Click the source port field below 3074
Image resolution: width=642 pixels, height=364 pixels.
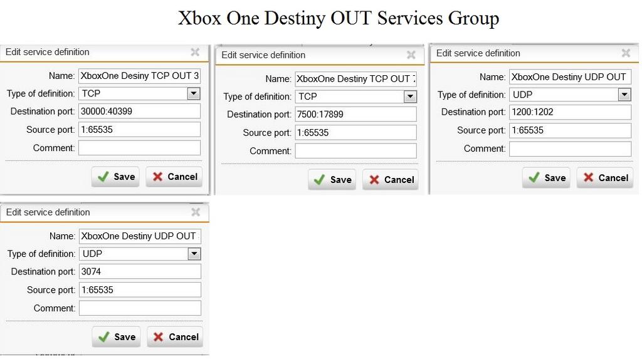(140, 290)
